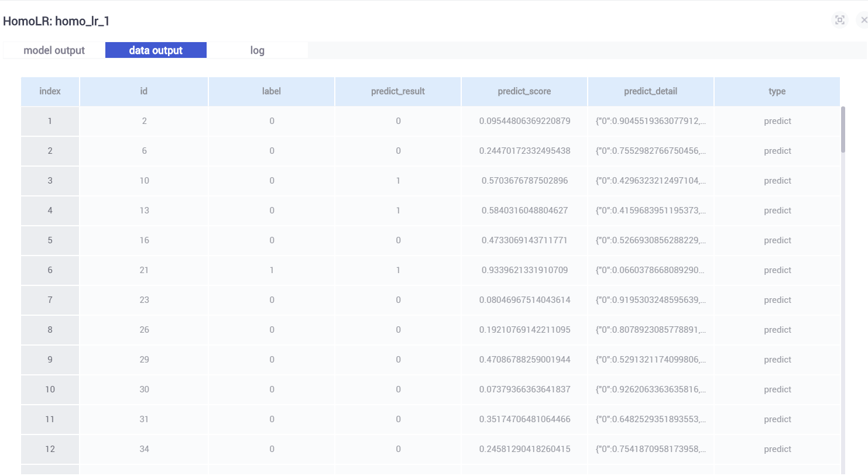Viewport: 868px width, 476px height.
Task: Switch to the model output tab
Action: [54, 50]
